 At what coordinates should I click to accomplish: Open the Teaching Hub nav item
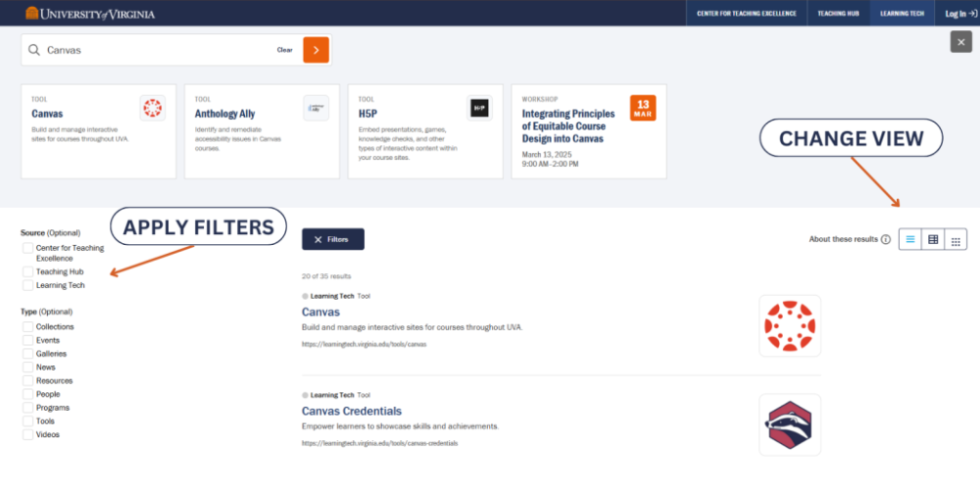838,13
